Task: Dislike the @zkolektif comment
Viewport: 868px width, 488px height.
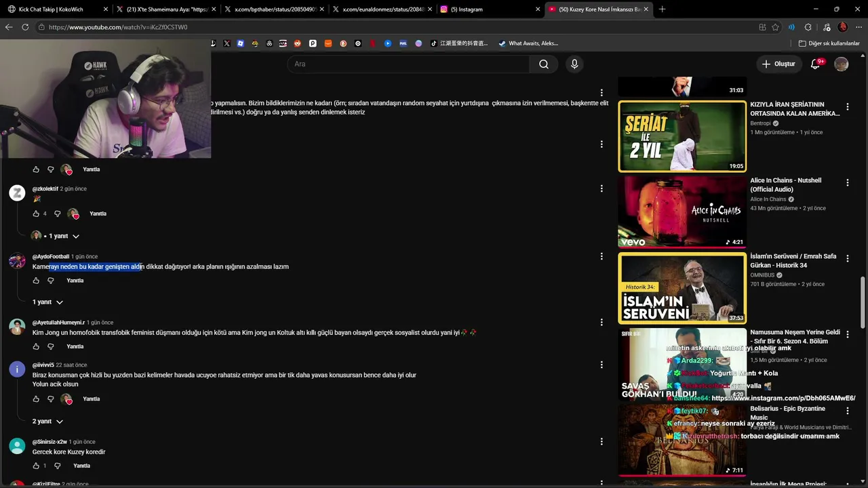Action: point(57,213)
